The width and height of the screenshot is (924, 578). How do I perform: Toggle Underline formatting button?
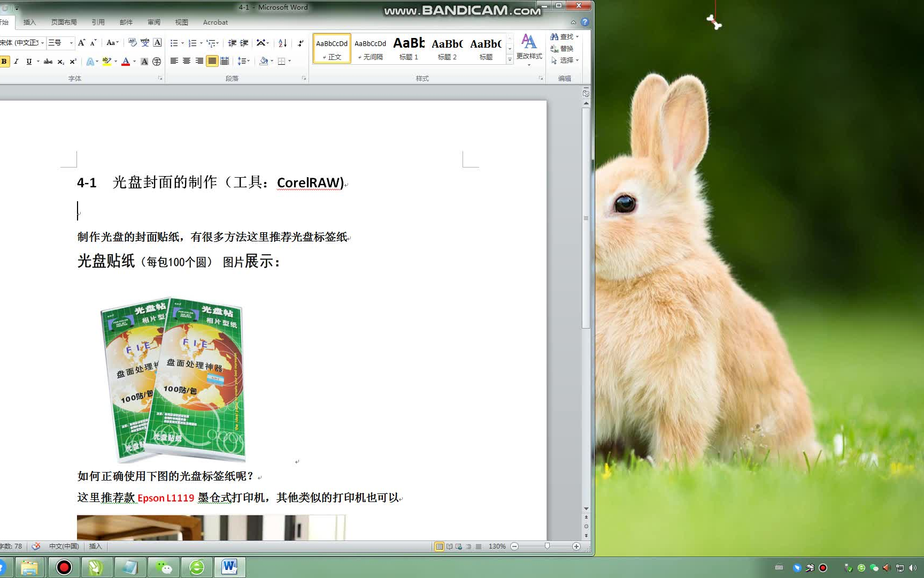[x=29, y=62]
